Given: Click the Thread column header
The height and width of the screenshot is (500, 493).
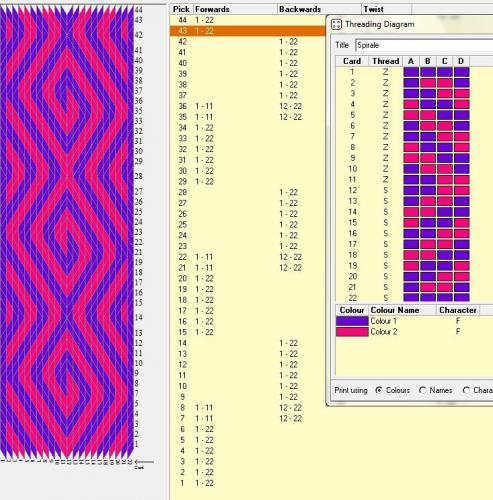Looking at the screenshot, I should (x=386, y=61).
